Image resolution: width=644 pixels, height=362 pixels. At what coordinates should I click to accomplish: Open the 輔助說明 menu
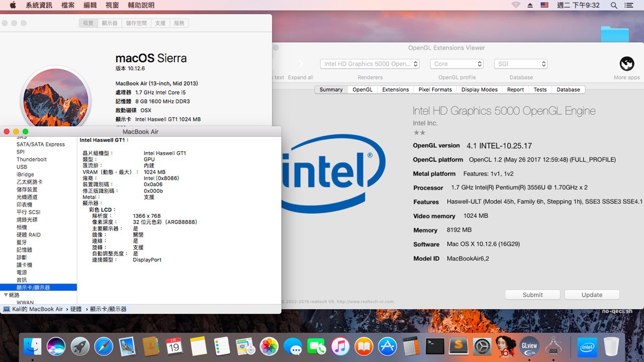point(141,5)
